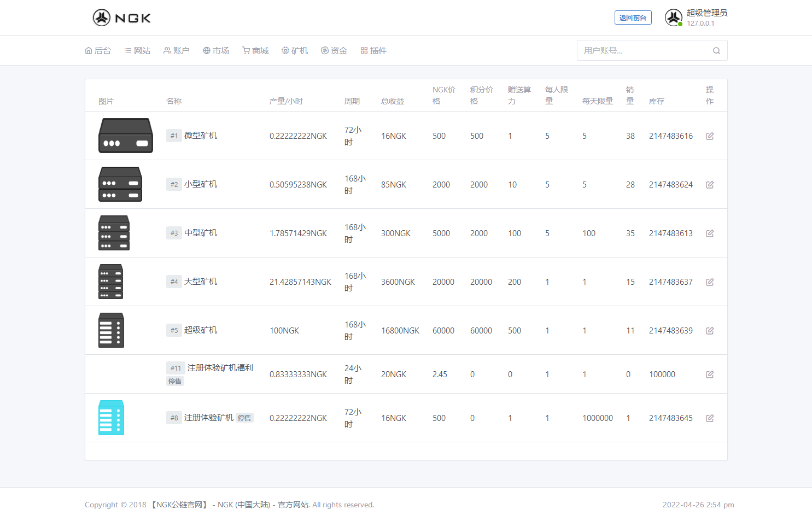Click the 库存 column header

tap(657, 101)
